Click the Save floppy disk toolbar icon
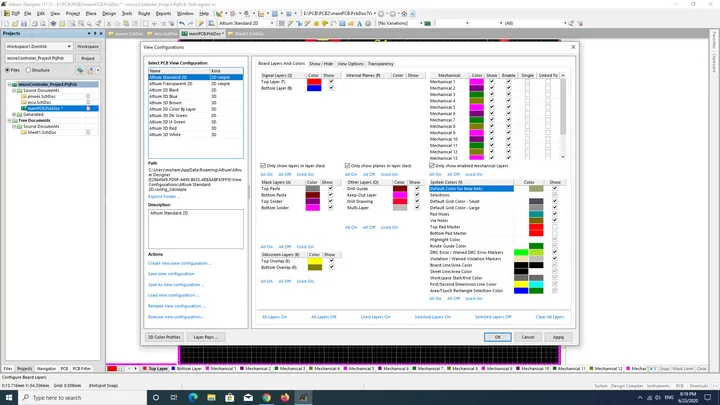 coord(24,23)
